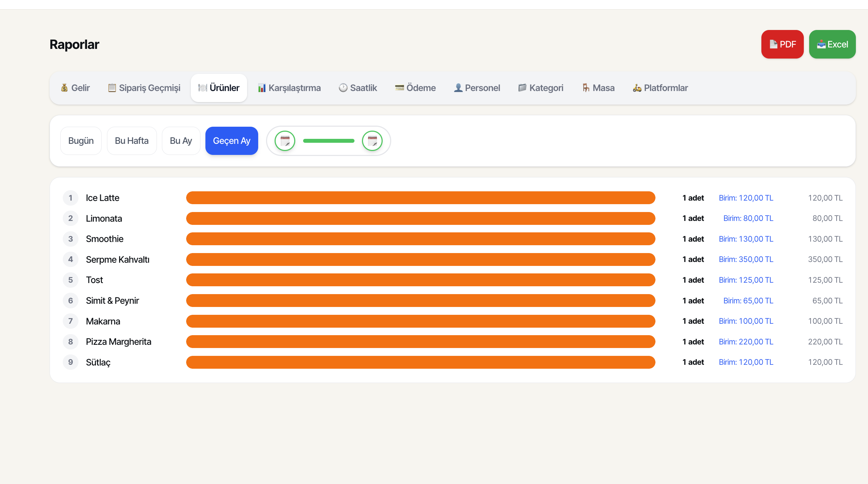The width and height of the screenshot is (868, 484).
Task: Click Birim: 350,00 TL unit price
Action: [x=746, y=259]
